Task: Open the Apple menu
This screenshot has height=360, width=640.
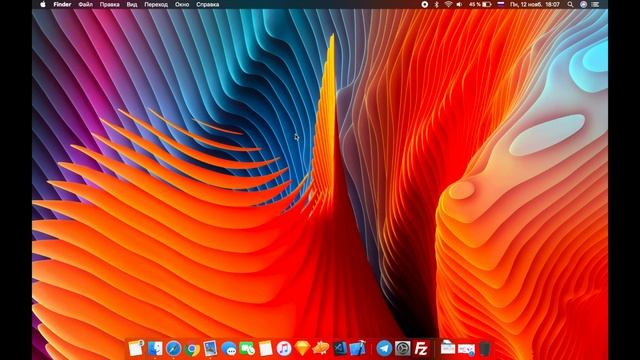Action: coord(43,4)
